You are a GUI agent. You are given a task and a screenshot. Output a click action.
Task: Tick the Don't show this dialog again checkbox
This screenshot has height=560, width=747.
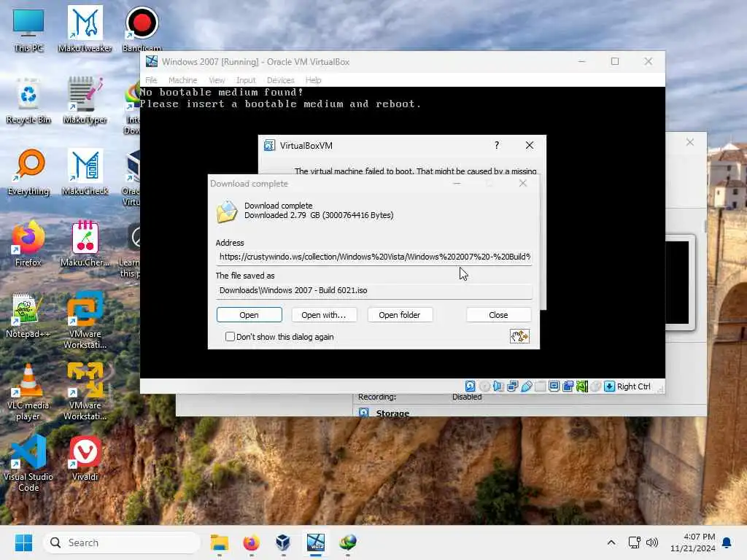pyautogui.click(x=230, y=336)
